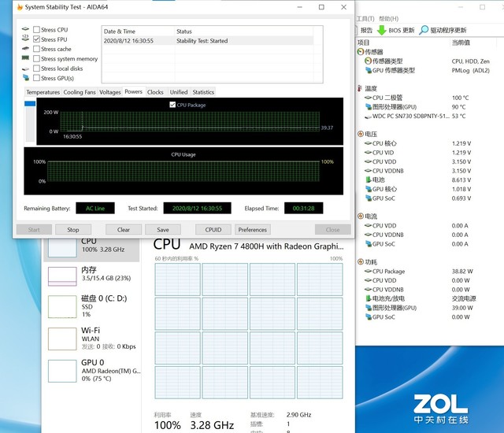This screenshot has height=433, width=504.
Task: Click the WDC PC SN730 drive icon
Action: [x=368, y=117]
